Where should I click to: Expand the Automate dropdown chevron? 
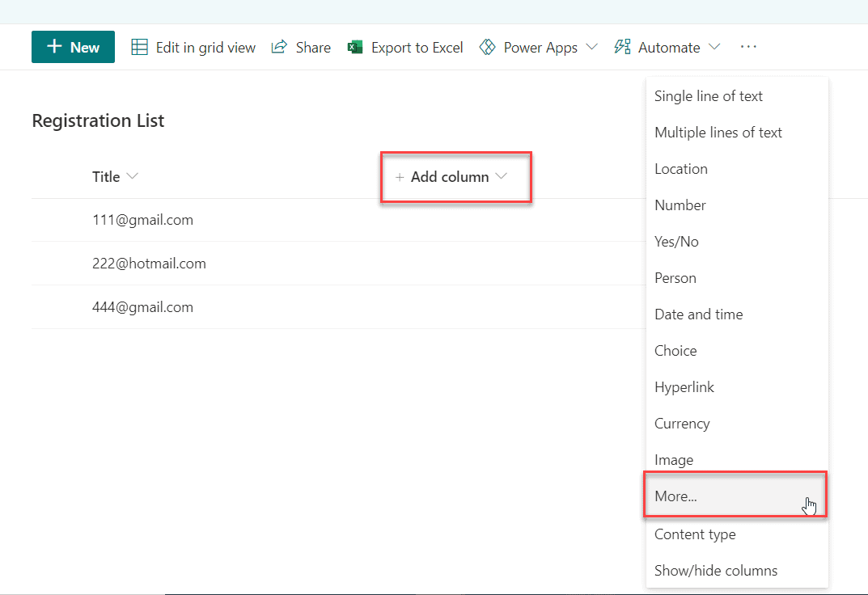point(715,47)
